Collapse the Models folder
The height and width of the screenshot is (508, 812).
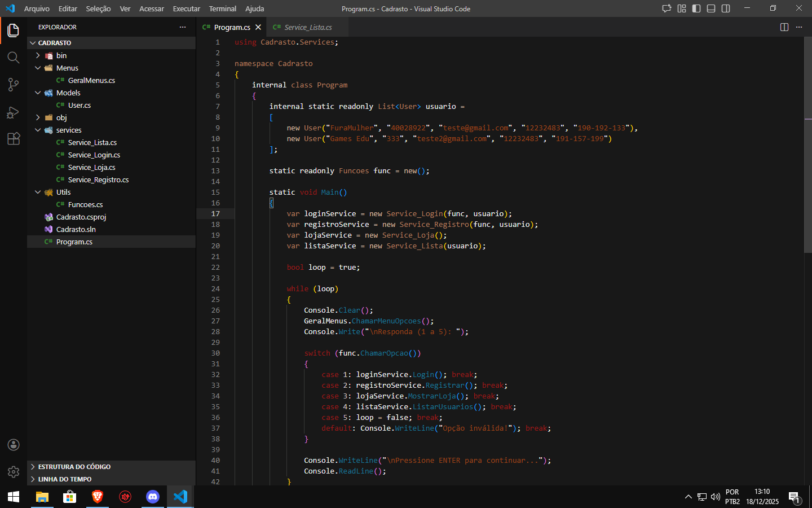click(38, 93)
